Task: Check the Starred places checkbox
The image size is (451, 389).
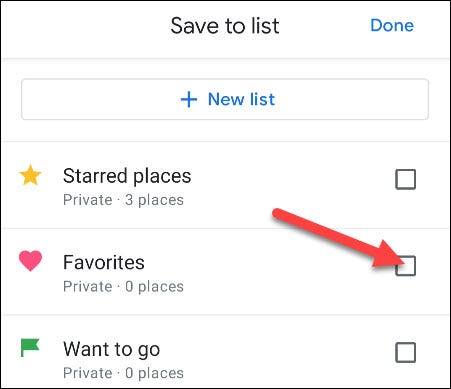Action: pos(405,179)
